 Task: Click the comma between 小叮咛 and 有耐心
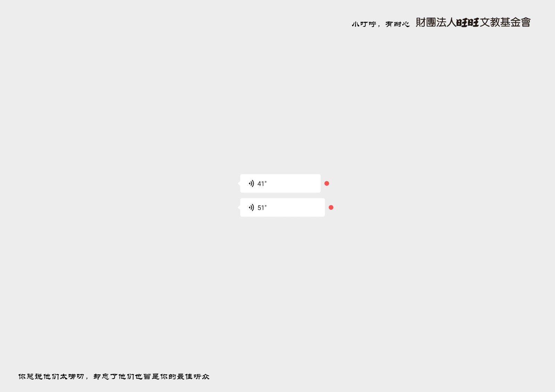(379, 26)
